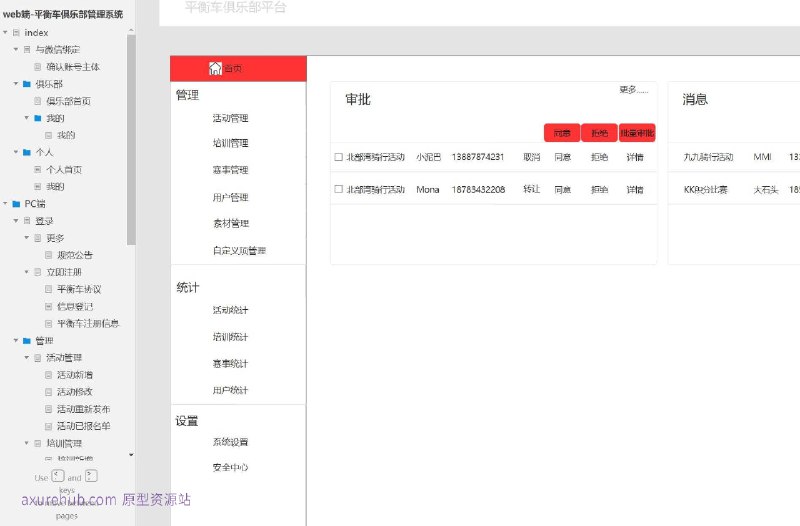Click the page icon beside 平衡车协议
The width and height of the screenshot is (800, 526).
click(48, 289)
